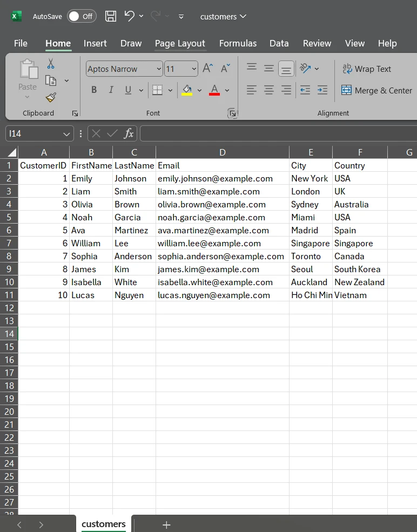This screenshot has width=417, height=532.
Task: Open the Formulas ribbon tab
Action: (238, 43)
